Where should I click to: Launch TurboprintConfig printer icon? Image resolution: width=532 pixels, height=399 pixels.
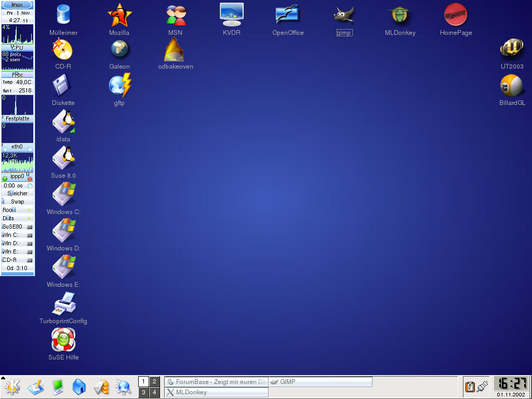(x=63, y=303)
